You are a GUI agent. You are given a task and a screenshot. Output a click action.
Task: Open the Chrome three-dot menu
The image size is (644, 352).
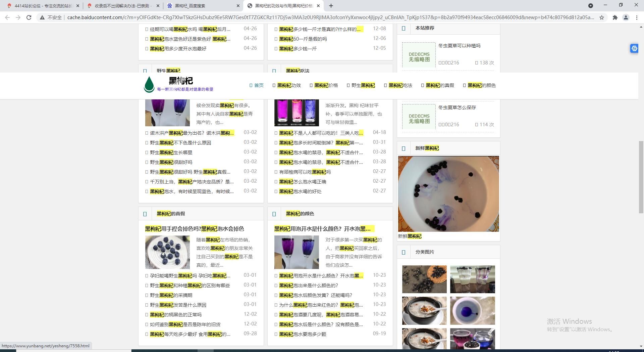click(x=637, y=17)
